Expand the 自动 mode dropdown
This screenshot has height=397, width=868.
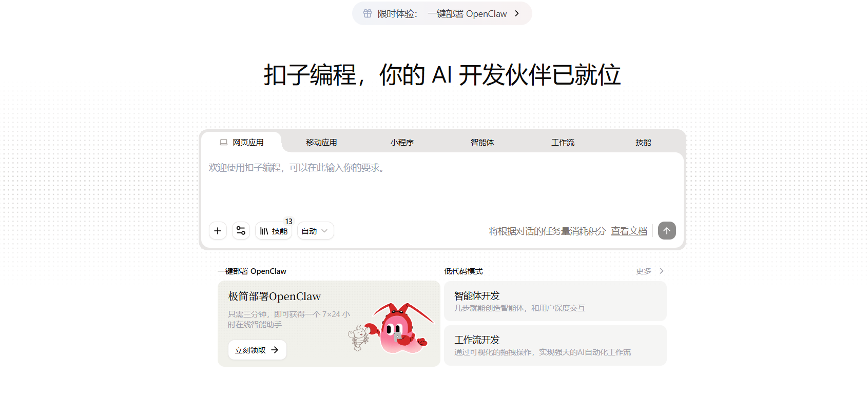click(315, 231)
